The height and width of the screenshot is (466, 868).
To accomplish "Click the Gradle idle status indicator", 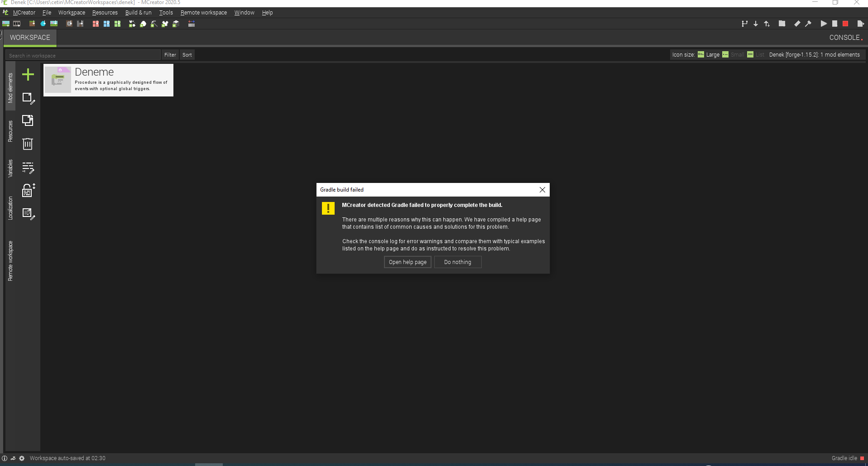I will 848,458.
